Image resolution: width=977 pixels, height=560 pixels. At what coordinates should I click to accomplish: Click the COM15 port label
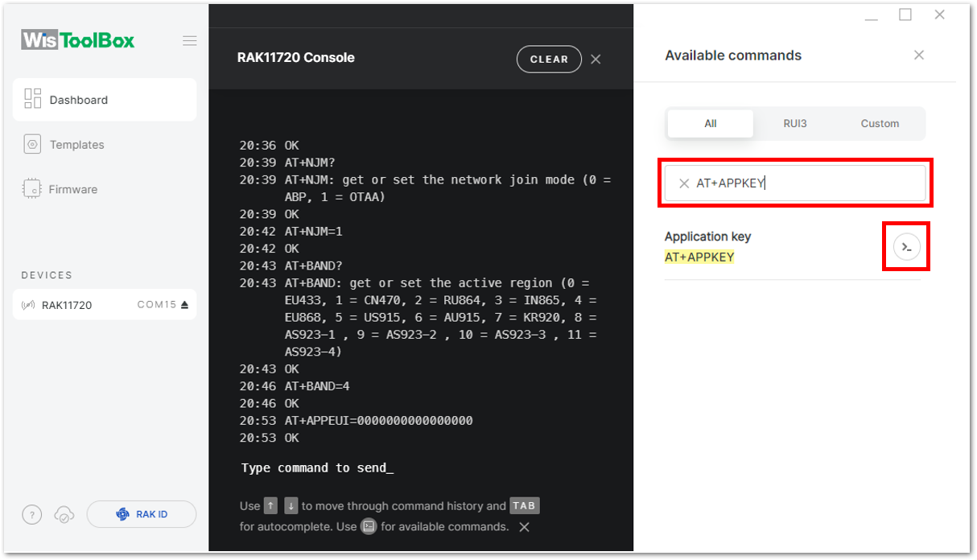tap(157, 305)
